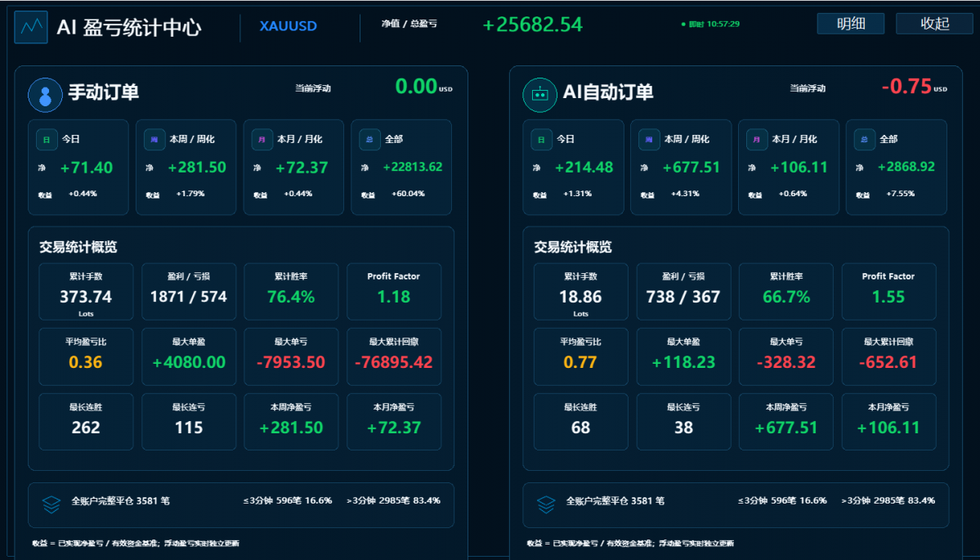
Task: Click the 最长连亏 value 115
Action: pos(189,428)
